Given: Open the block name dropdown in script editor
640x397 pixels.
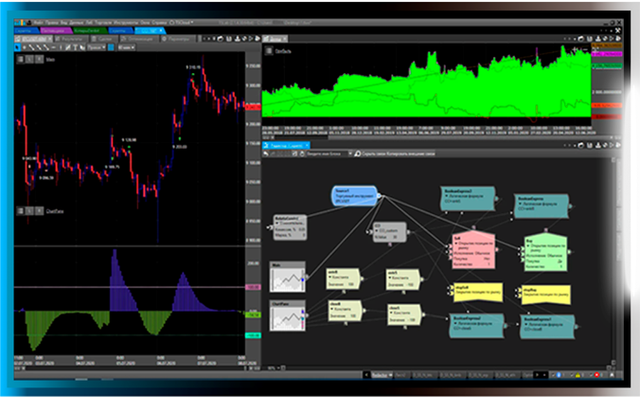Looking at the screenshot, I should (350, 154).
